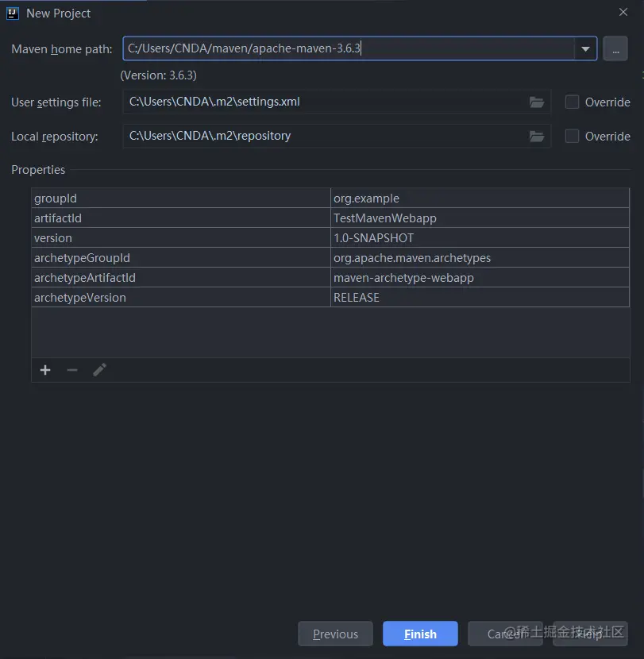Open folder browser for User settings file
The image size is (644, 659).
(536, 102)
